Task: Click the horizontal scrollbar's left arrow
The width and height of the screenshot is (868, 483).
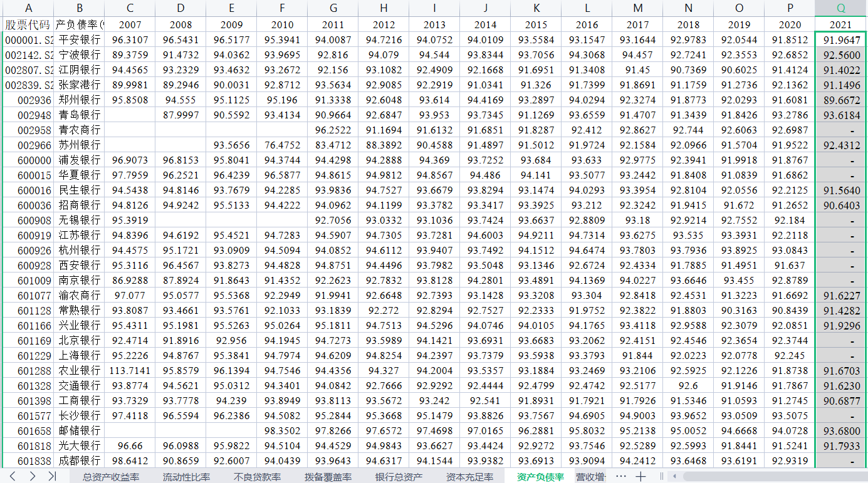Action: coord(674,476)
